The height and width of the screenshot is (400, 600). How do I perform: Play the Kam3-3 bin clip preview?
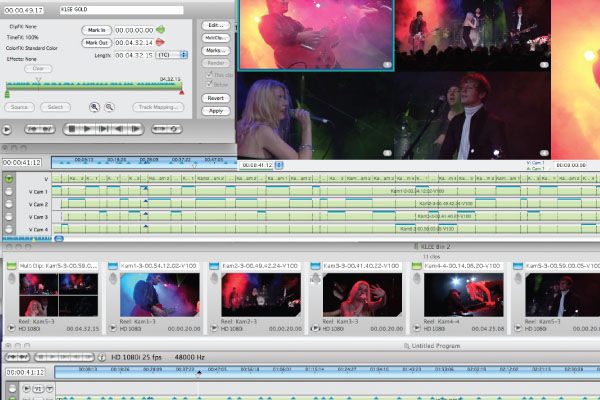coord(315,328)
